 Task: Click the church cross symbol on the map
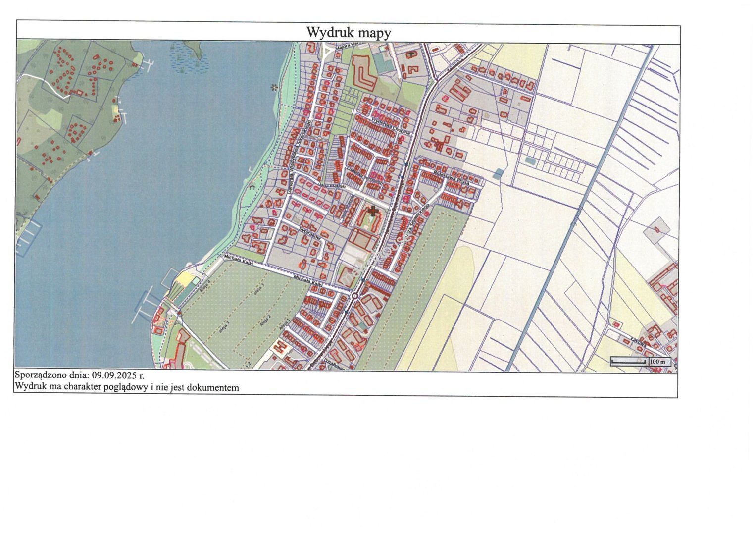tap(373, 211)
